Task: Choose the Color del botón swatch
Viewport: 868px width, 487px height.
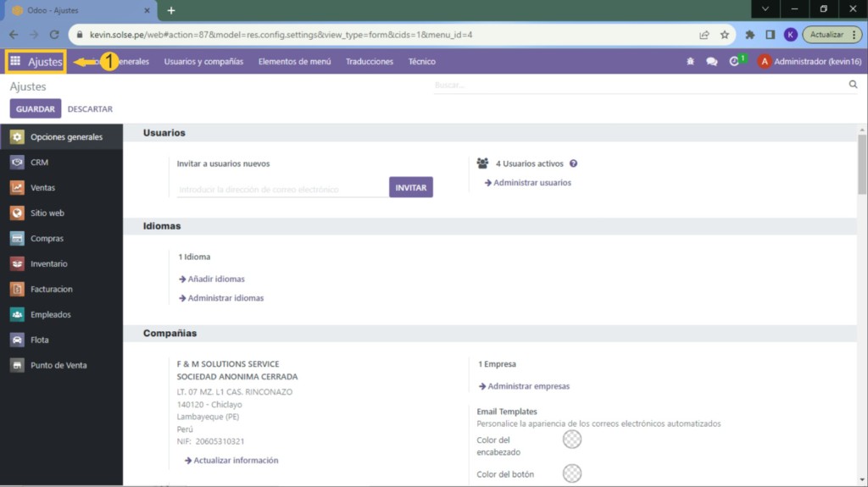Action: [572, 473]
